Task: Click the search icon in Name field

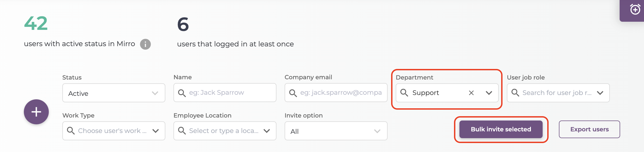Action: 182,93
